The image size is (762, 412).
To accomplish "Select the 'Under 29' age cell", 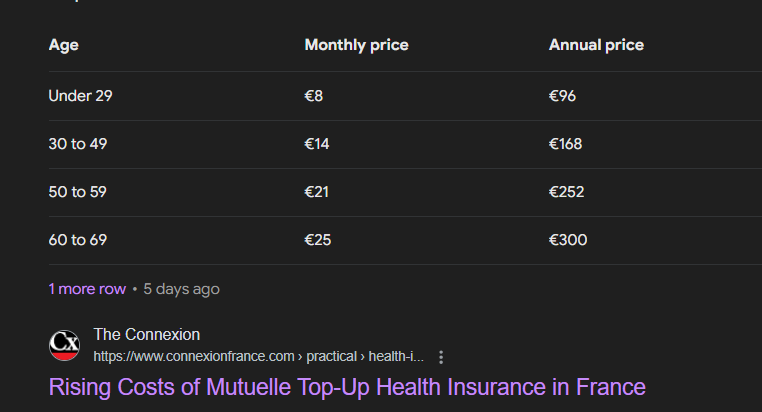I will pos(81,96).
